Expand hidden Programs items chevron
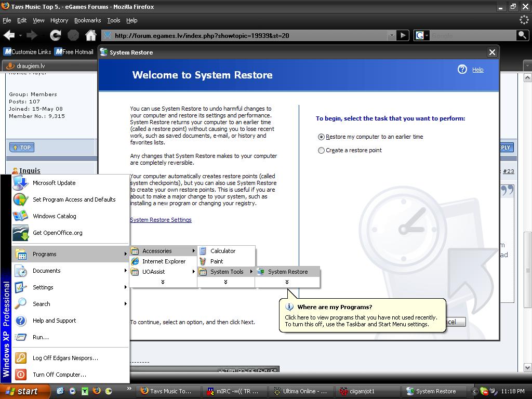This screenshot has width=532, height=399. pyautogui.click(x=163, y=282)
